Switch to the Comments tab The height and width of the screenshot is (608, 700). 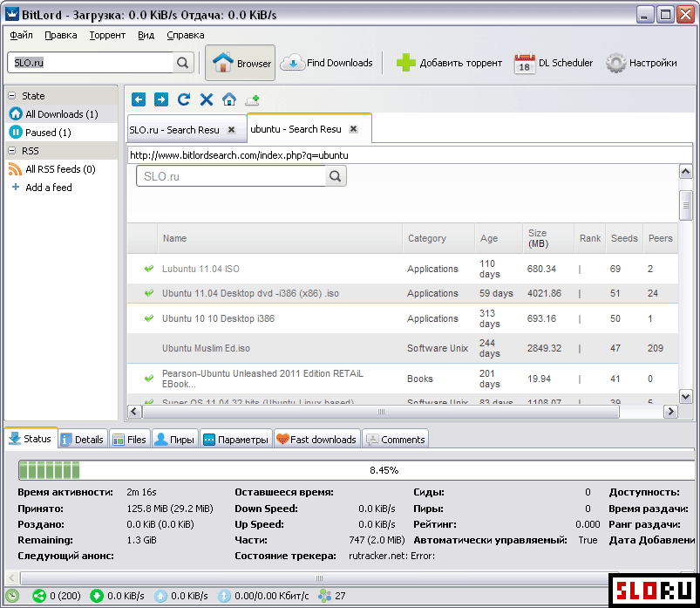point(396,440)
